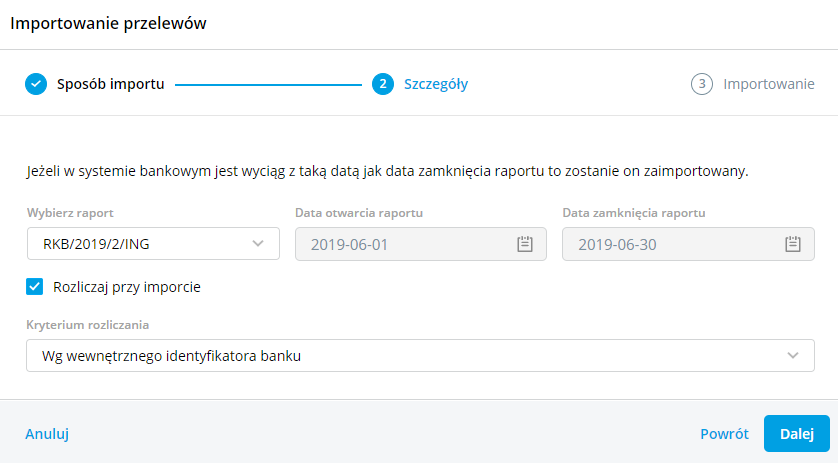This screenshot has height=463, width=838.
Task: Open calendar picker for Data otwarcia raportu
Action: point(525,244)
